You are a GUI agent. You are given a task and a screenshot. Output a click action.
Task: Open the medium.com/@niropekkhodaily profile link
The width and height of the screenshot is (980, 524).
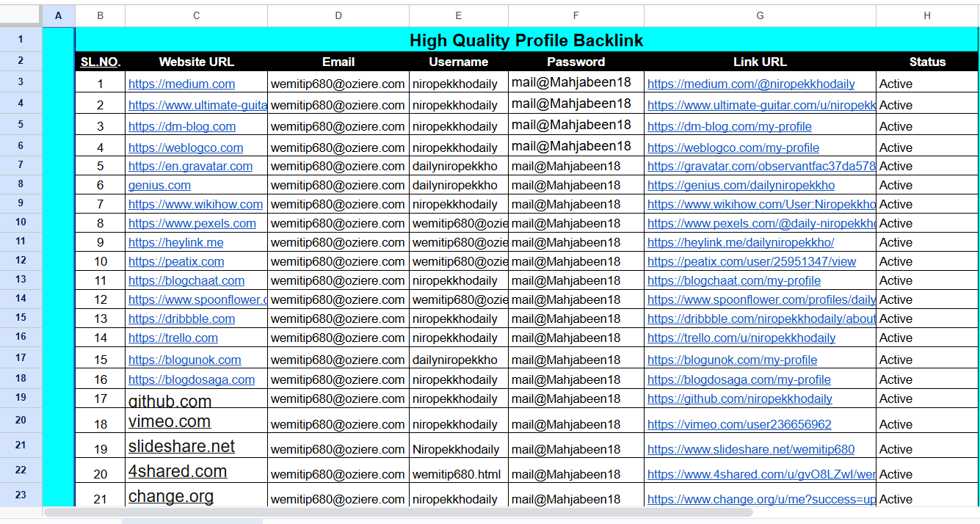[x=751, y=84]
